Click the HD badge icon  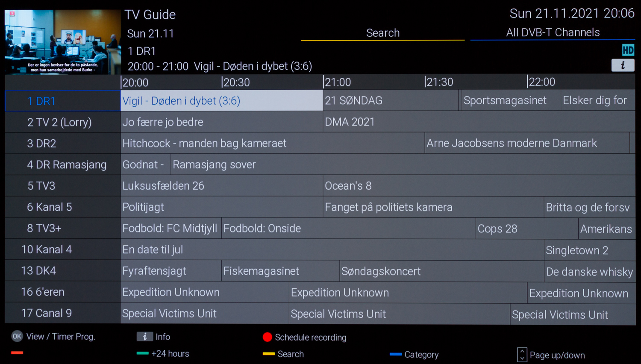pyautogui.click(x=628, y=50)
